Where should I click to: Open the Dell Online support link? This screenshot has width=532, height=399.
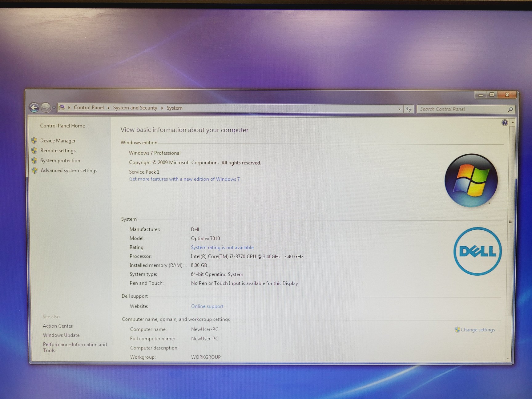207,306
